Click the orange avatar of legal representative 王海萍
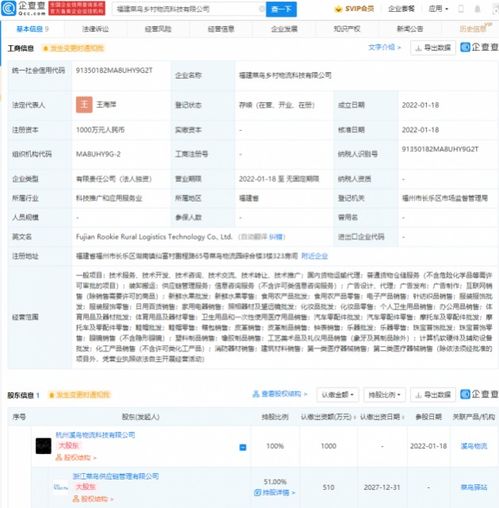Screen dimensions: 499x508 pos(84,105)
